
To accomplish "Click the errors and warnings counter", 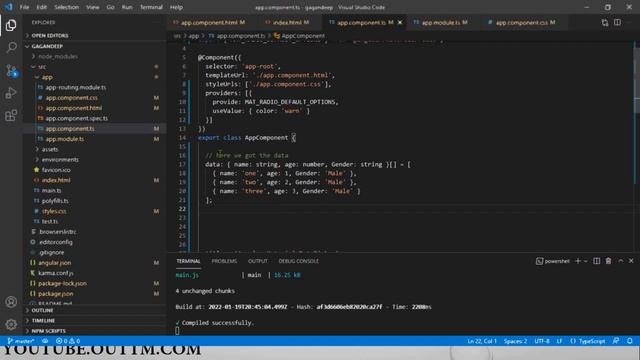I will pos(68,341).
